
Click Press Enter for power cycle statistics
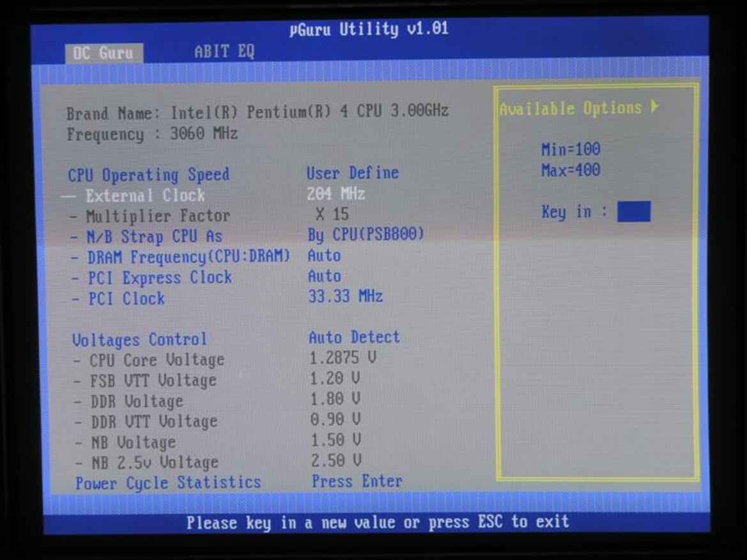click(357, 481)
